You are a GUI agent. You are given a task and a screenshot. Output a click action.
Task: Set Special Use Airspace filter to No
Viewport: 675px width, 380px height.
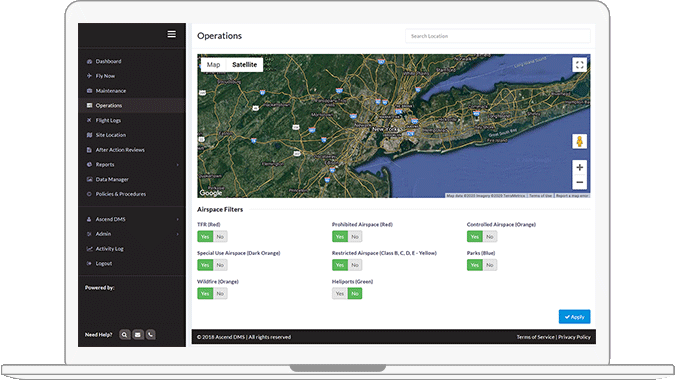(220, 265)
